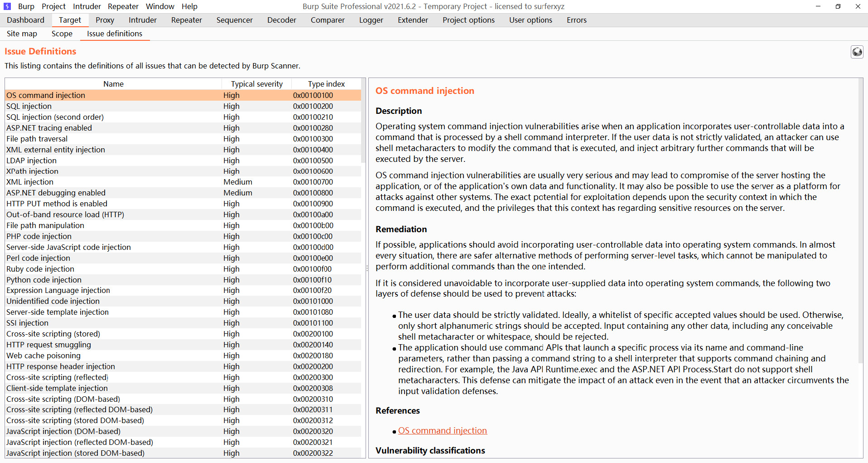Sort by Typical severity column header
Image resolution: width=868 pixels, height=463 pixels.
(256, 84)
